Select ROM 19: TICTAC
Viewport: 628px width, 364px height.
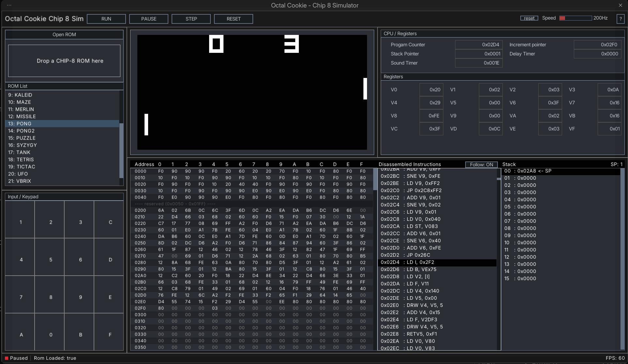(x=62, y=167)
